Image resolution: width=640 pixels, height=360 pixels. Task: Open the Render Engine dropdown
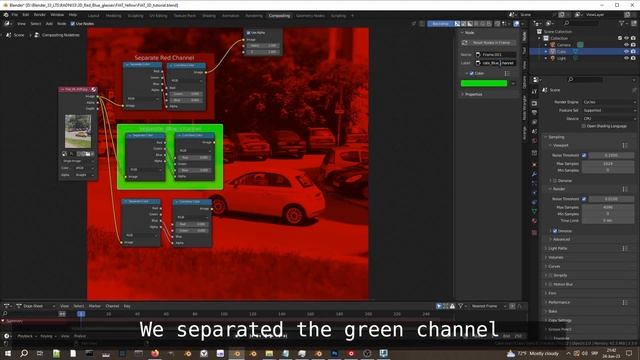pyautogui.click(x=609, y=102)
